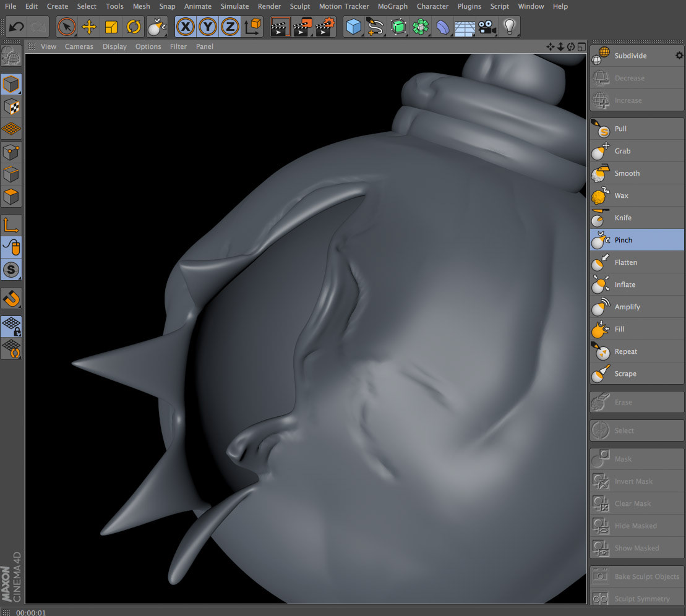Select the Pinch sculpt brush
The height and width of the screenshot is (616, 686).
point(637,240)
